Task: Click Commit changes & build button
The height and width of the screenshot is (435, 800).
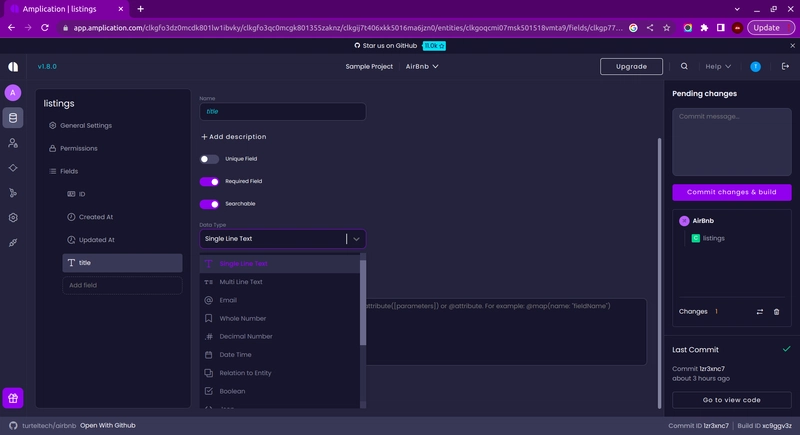Action: point(732,192)
